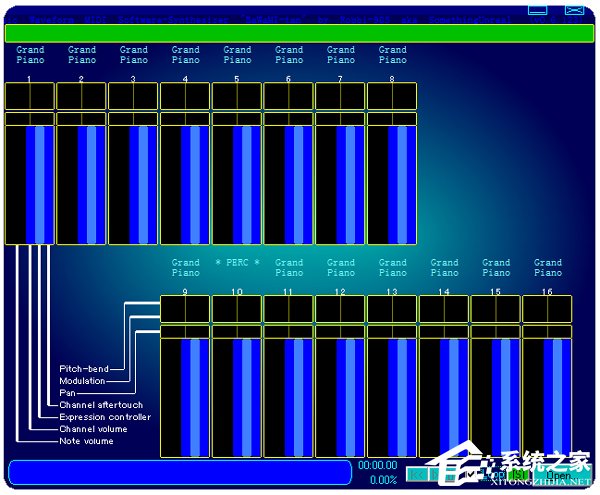Click channel 12 level meter
Screen dimensions: 600x495
tap(340, 397)
